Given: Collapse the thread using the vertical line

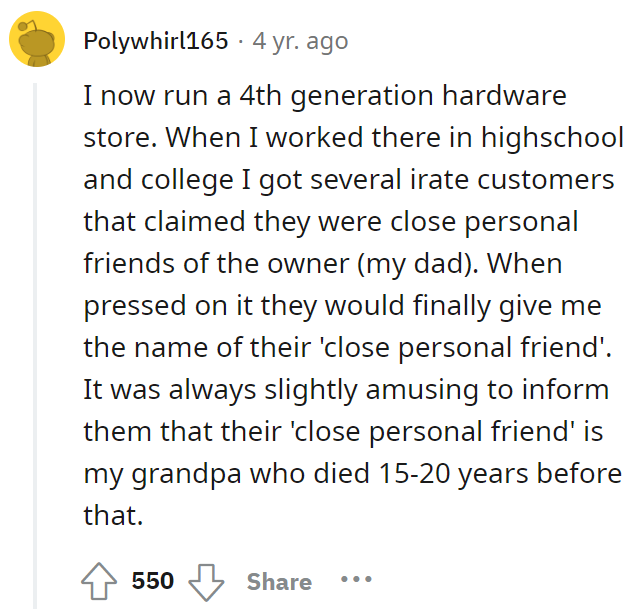Looking at the screenshot, I should [x=35, y=346].
